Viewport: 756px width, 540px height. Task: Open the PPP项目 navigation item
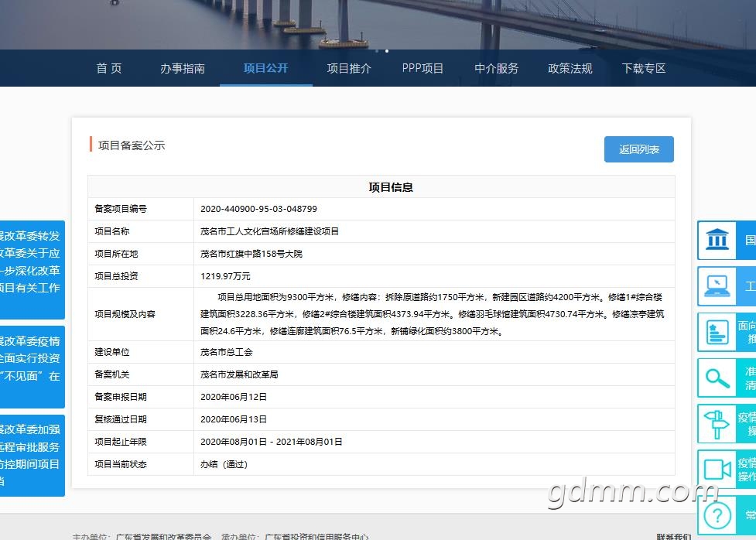(x=422, y=68)
